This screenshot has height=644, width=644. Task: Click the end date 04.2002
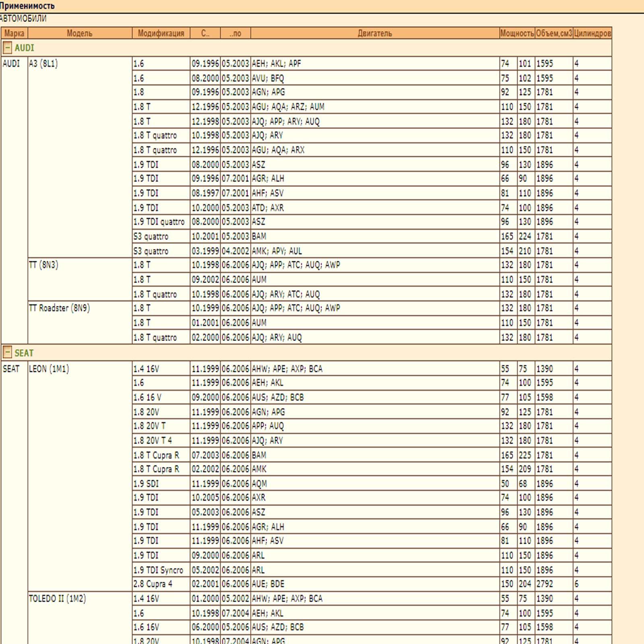[235, 251]
